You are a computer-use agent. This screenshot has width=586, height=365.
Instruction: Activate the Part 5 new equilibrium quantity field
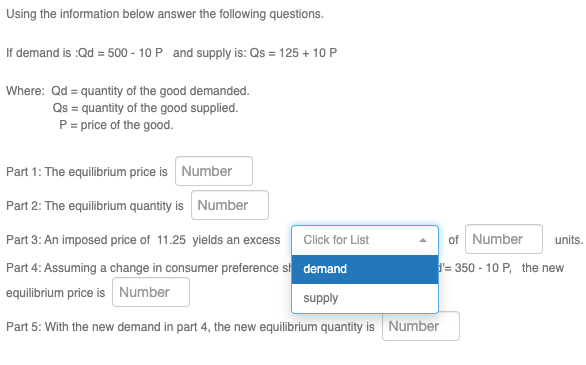pyautogui.click(x=421, y=326)
